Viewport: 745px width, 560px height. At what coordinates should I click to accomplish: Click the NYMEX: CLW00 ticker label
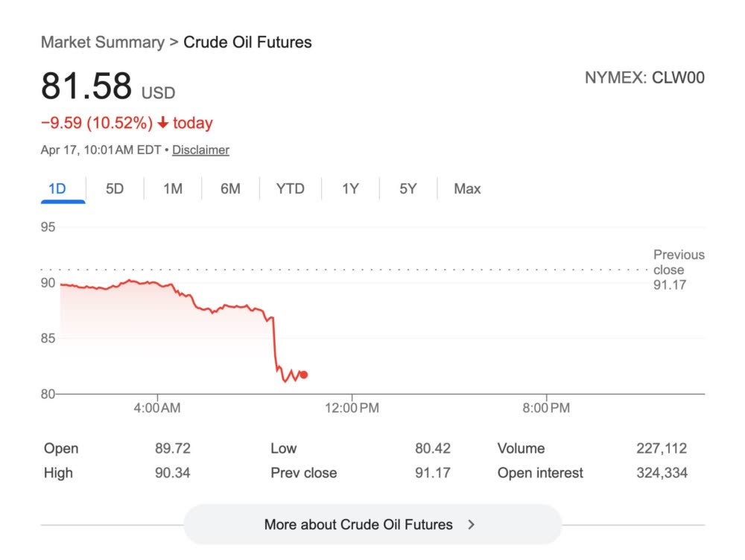(x=644, y=78)
